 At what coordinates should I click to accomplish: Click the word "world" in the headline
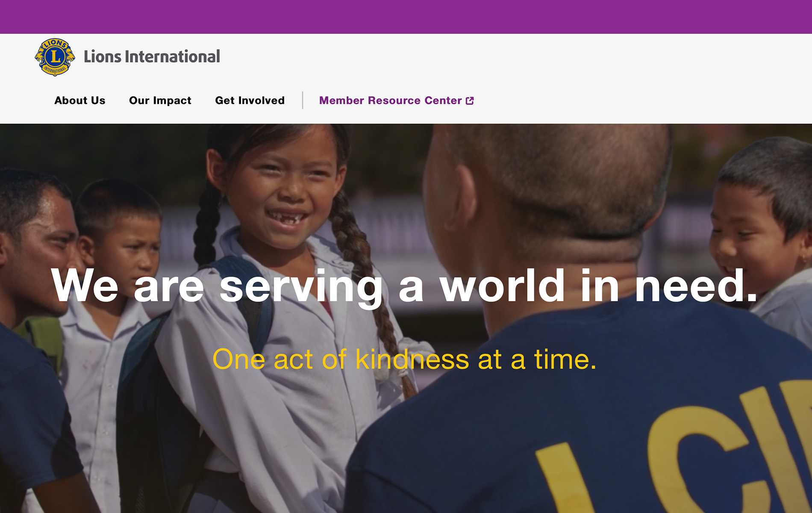point(503,286)
